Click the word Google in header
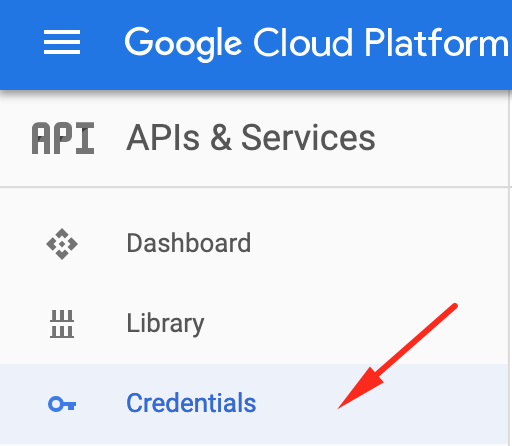The height and width of the screenshot is (446, 512). point(183,43)
